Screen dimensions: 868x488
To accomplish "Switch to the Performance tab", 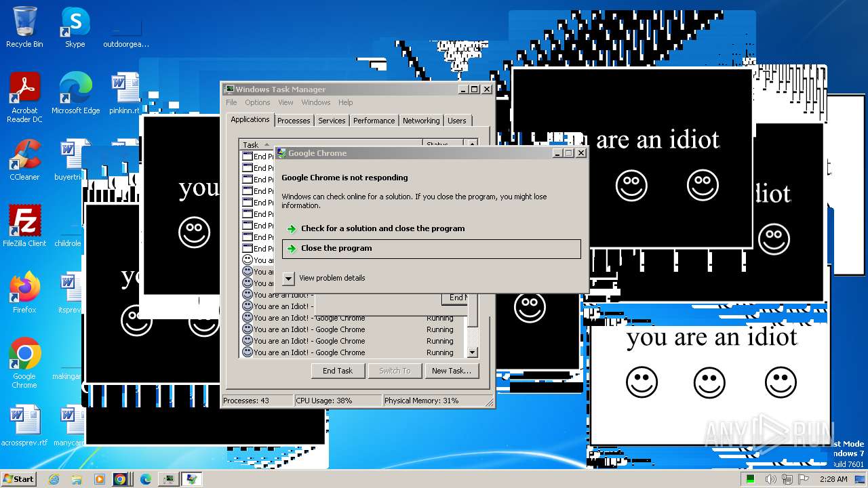I will pos(374,121).
